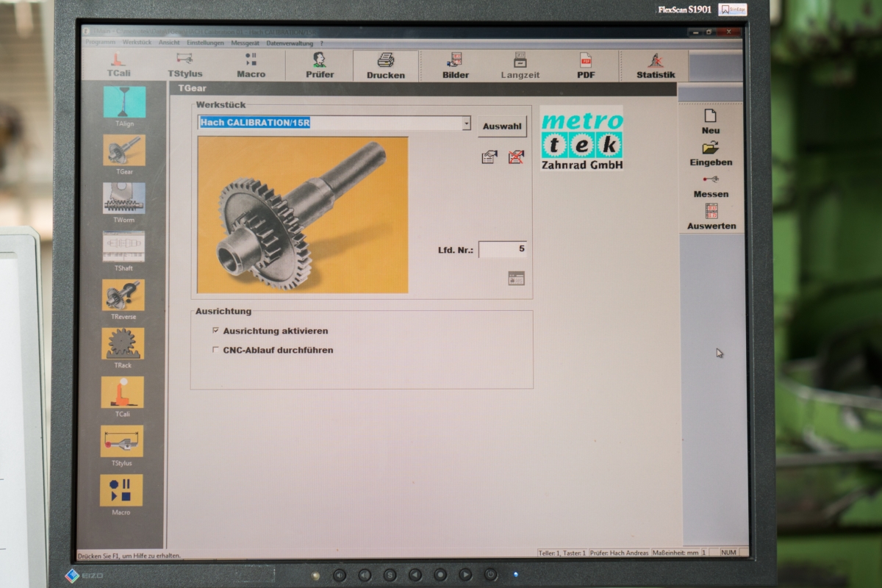
Task: Open Statistik from the top toolbar
Action: (x=656, y=66)
